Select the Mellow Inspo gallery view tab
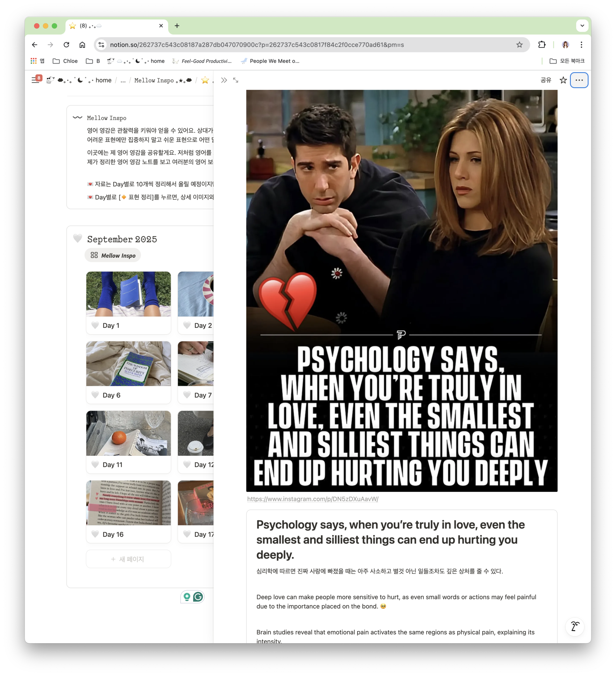 tap(113, 256)
